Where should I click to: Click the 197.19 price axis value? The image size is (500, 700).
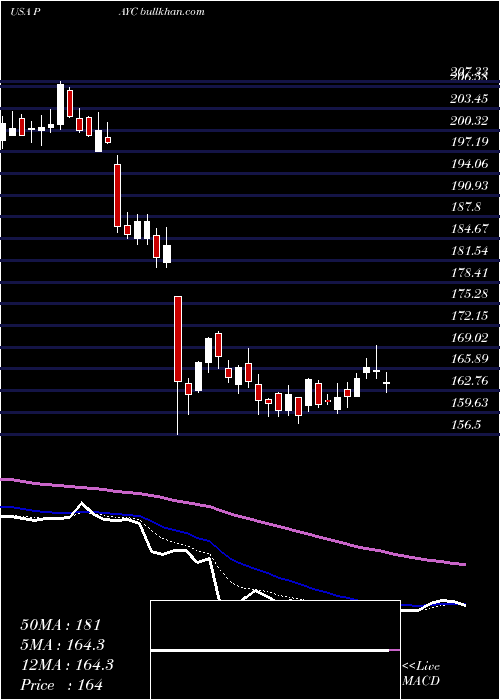pos(469,142)
